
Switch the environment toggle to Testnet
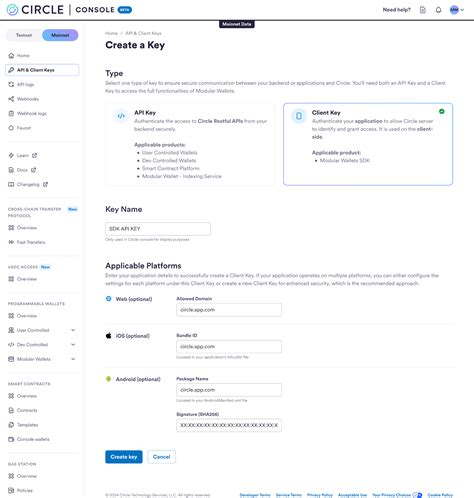24,35
